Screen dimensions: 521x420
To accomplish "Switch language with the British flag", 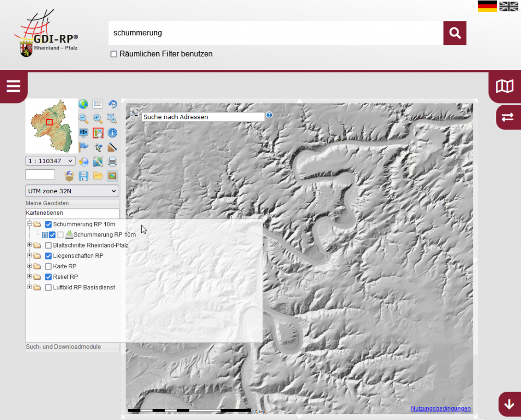I will click(508, 6).
